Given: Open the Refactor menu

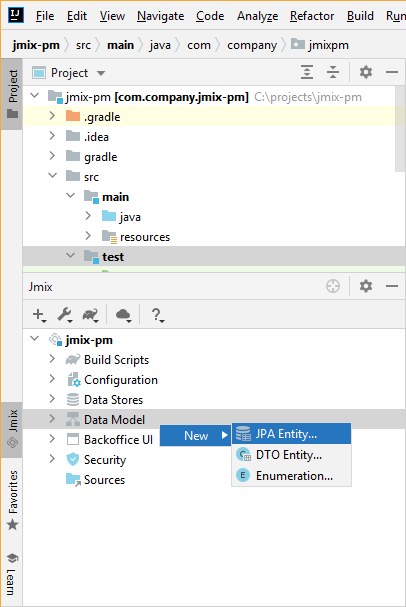Looking at the screenshot, I should click(312, 16).
